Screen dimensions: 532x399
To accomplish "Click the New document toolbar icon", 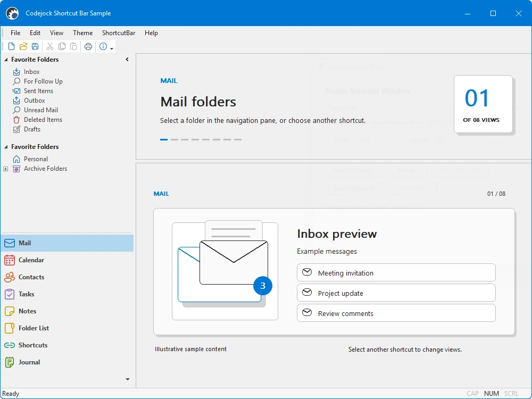I will (x=11, y=46).
